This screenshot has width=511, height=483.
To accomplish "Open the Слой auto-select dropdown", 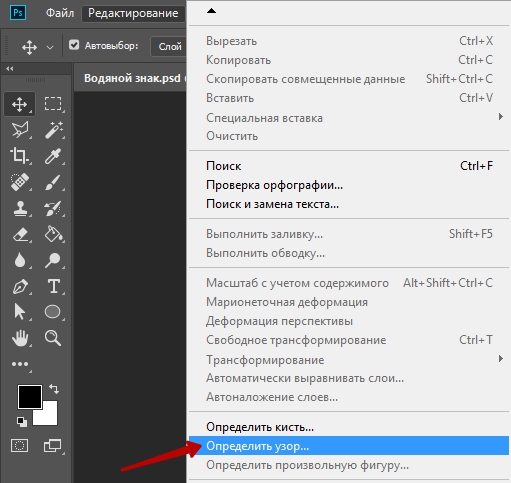I will (169, 46).
